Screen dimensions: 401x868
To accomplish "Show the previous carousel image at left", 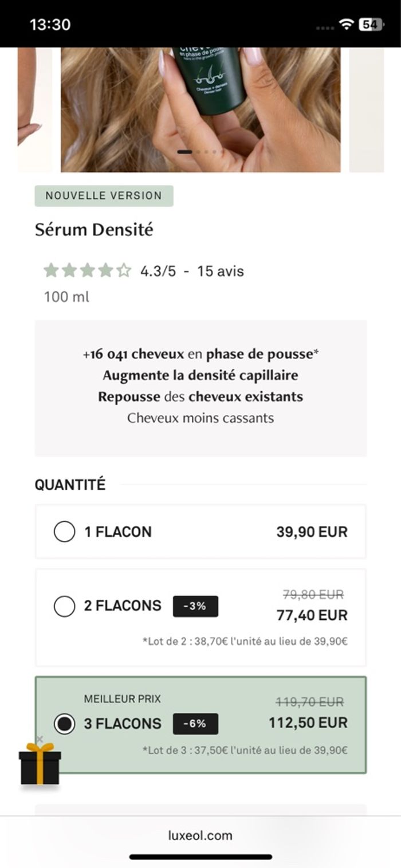I will 34,109.
